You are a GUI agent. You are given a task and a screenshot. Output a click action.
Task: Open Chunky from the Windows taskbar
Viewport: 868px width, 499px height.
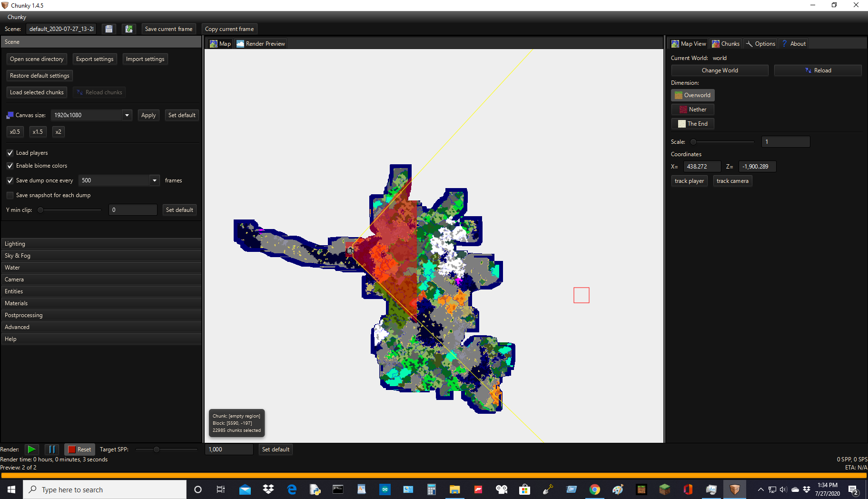point(734,489)
